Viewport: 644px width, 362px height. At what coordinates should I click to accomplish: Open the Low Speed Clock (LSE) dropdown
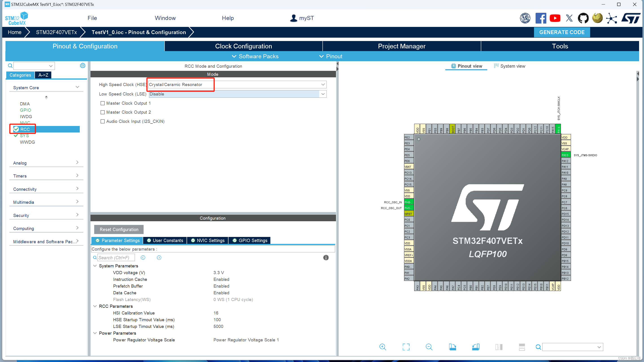click(323, 94)
